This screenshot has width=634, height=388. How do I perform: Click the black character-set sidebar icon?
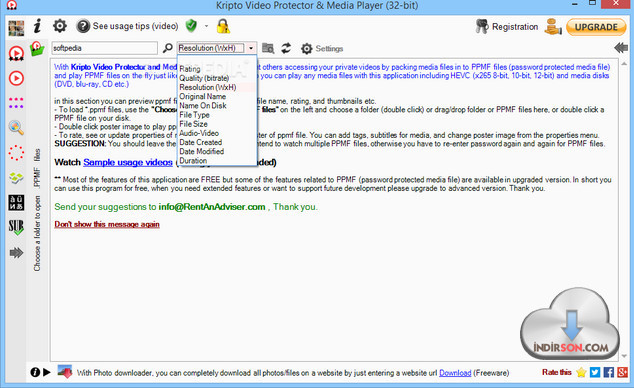(x=16, y=202)
